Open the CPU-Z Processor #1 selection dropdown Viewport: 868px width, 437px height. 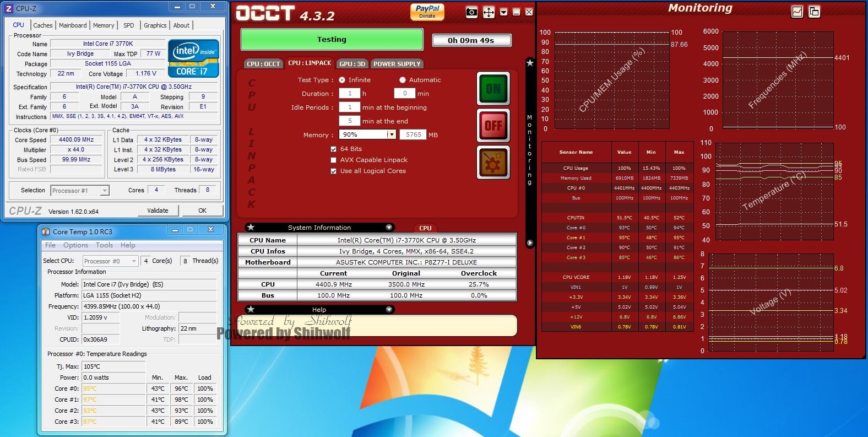click(x=105, y=191)
